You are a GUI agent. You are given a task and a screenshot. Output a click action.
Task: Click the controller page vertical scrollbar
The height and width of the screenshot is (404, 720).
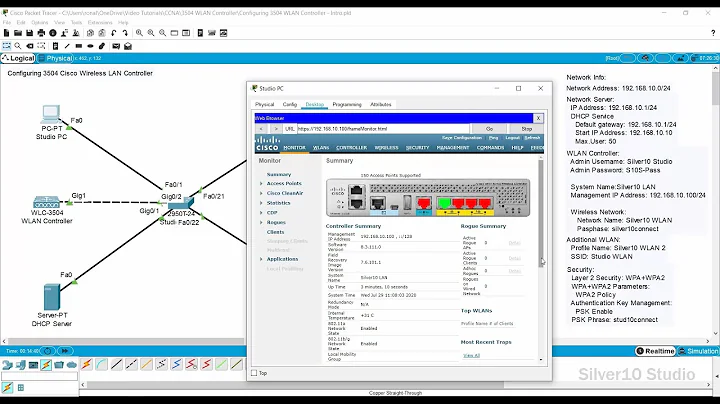(540, 212)
